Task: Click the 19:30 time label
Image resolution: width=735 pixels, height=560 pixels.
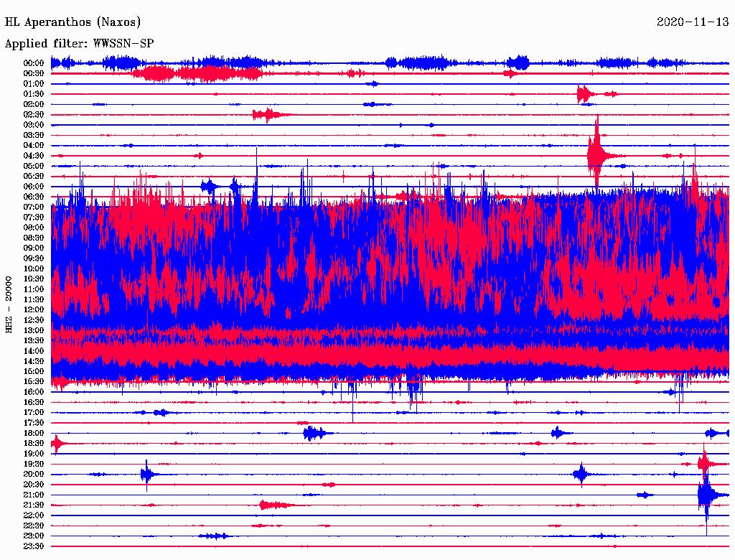Action: [x=34, y=465]
